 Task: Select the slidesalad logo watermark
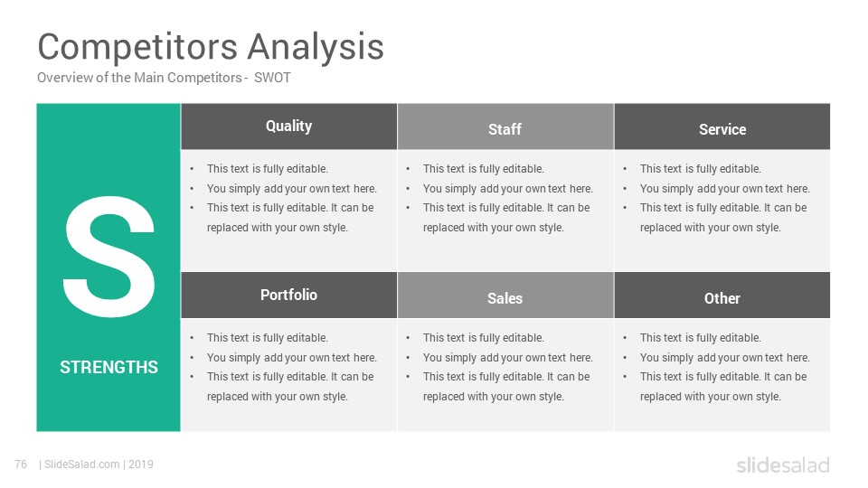click(x=783, y=465)
